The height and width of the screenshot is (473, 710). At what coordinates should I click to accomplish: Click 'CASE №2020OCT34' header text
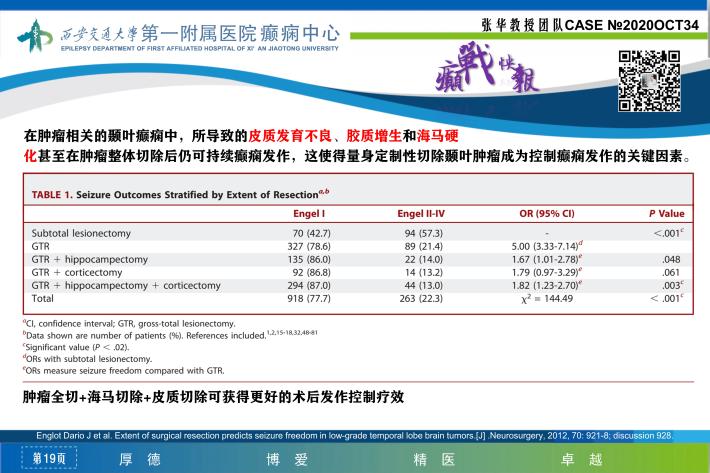(x=632, y=25)
